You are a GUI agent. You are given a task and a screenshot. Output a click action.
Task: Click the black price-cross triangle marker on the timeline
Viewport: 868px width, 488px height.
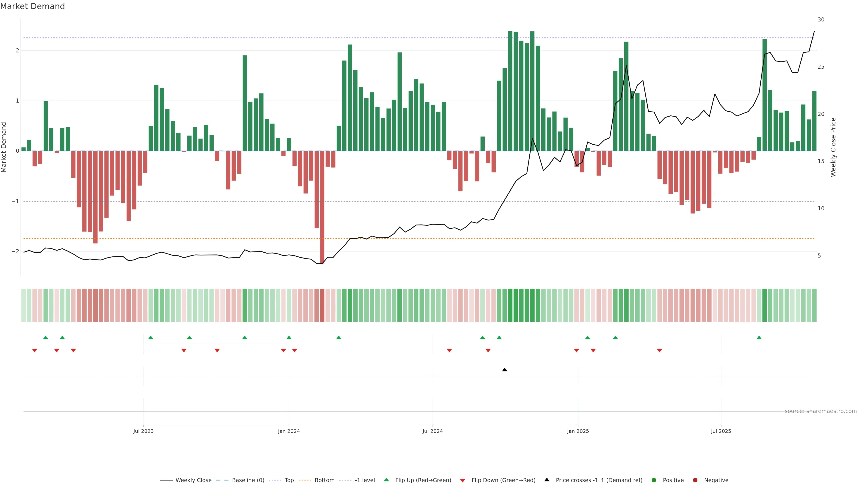pos(505,370)
